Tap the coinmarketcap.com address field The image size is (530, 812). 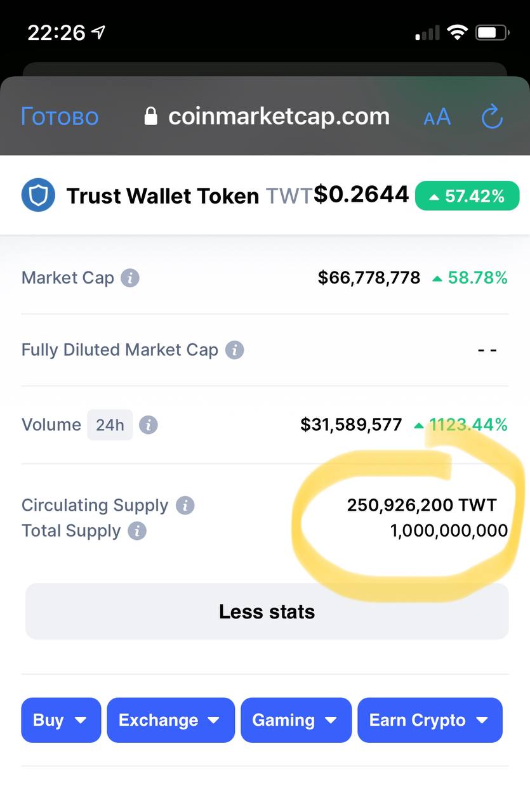[267, 116]
